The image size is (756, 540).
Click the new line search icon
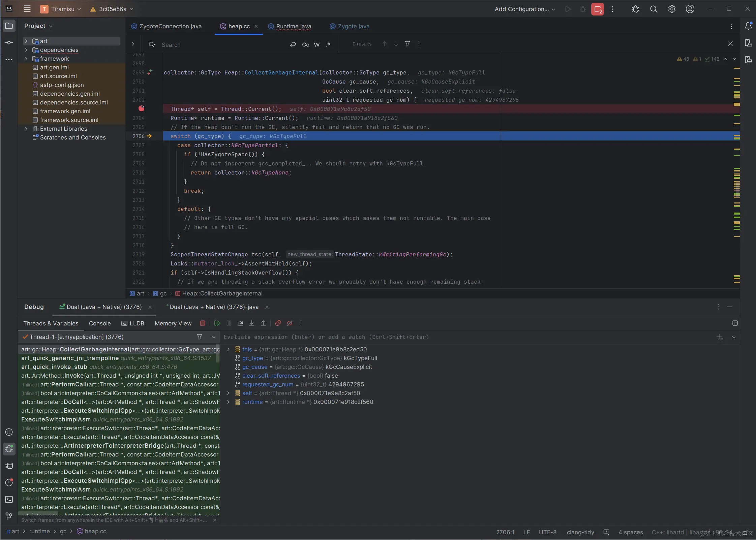293,44
